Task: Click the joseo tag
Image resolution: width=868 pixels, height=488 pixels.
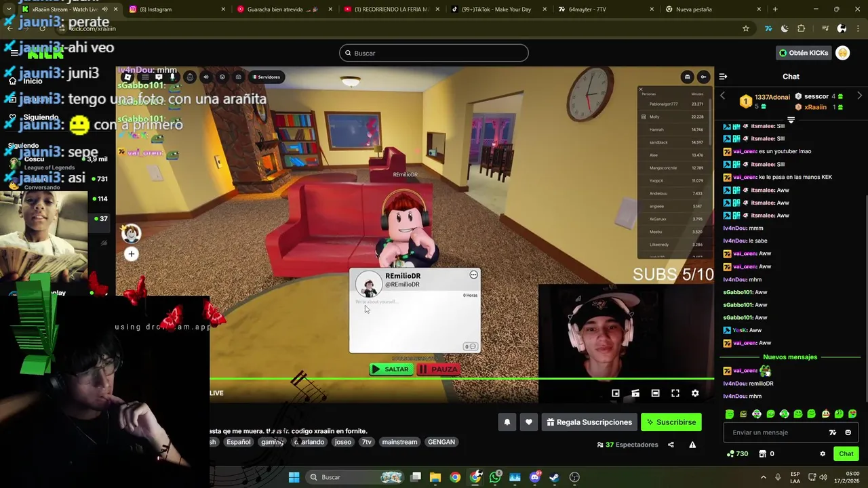Action: [343, 442]
